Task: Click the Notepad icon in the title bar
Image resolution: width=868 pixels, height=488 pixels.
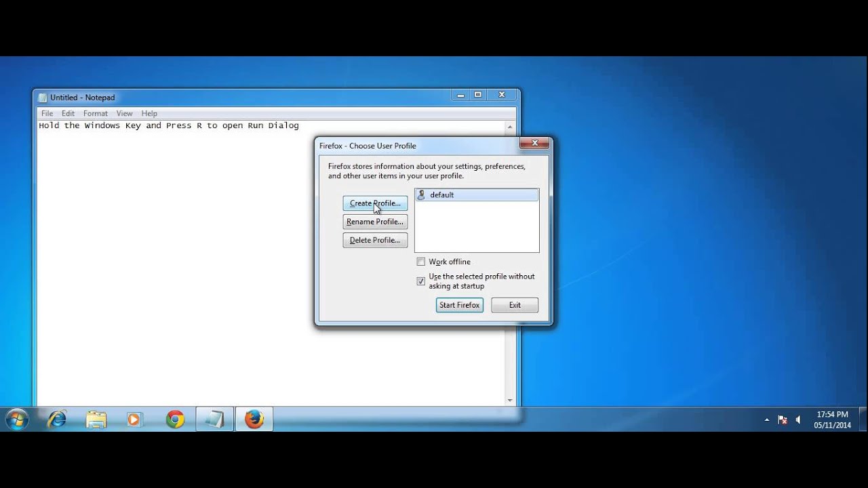Action: tap(43, 98)
